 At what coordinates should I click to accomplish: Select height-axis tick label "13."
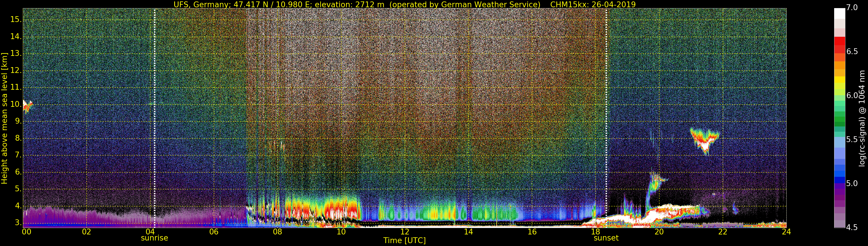(16, 54)
